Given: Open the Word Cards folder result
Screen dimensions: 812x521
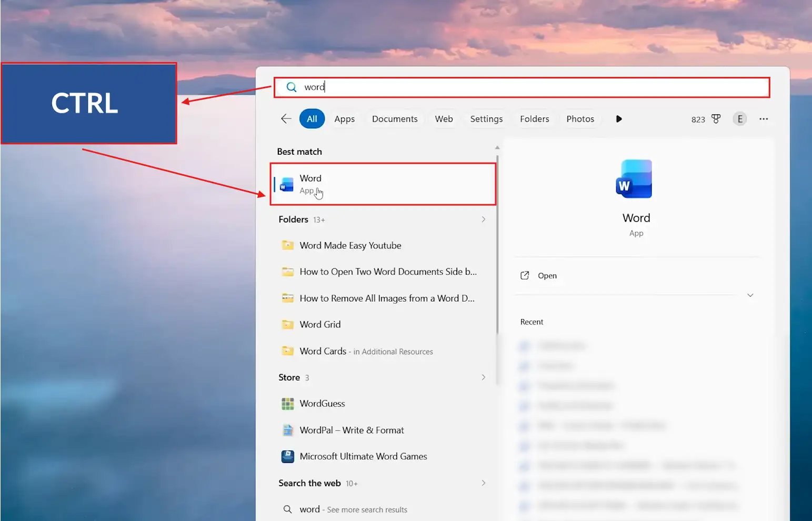Looking at the screenshot, I should click(x=383, y=351).
